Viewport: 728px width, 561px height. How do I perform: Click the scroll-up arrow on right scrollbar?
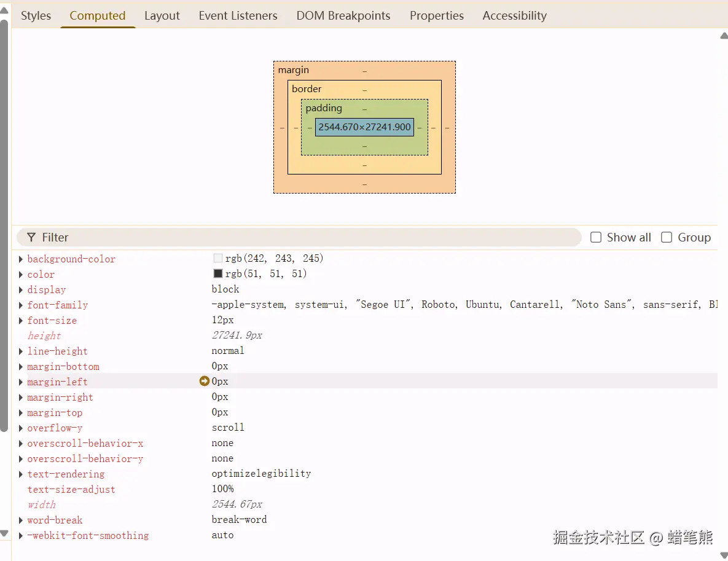(723, 36)
